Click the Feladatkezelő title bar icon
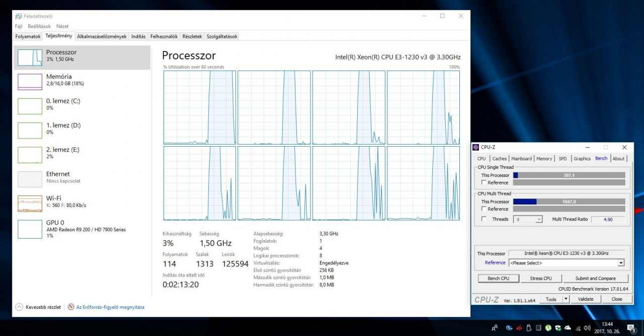The image size is (644, 336). [19, 16]
